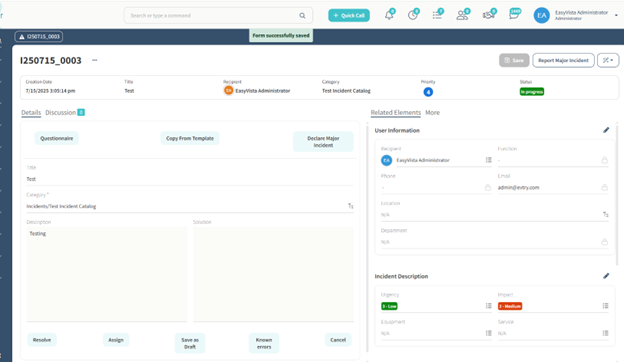624x362 pixels.
Task: Click Copy From Template button
Action: pyautogui.click(x=190, y=138)
